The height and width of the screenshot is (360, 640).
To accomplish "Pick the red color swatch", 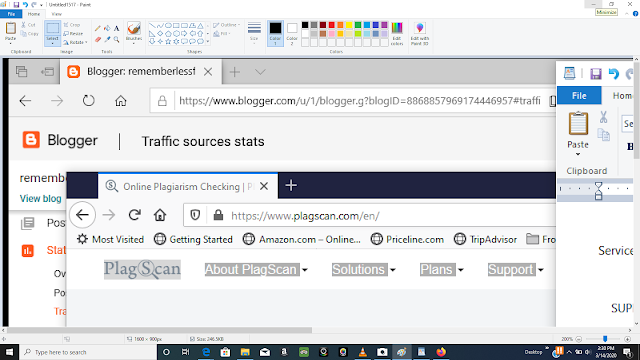I will tap(331, 25).
